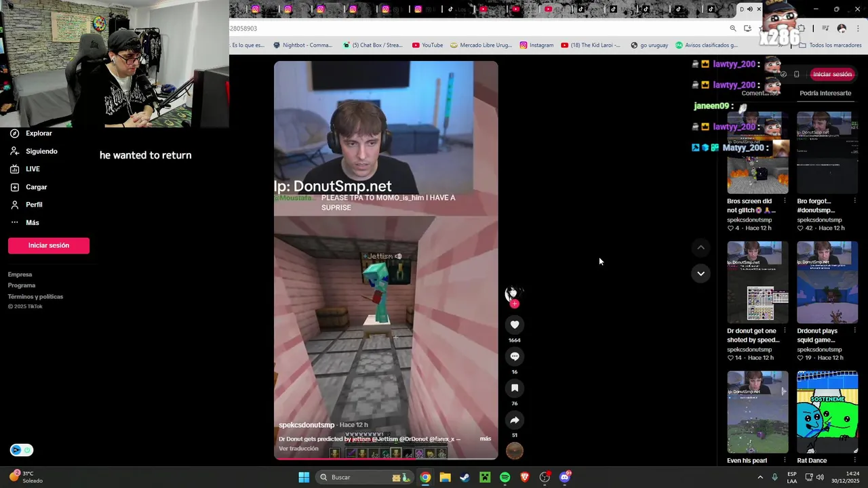Show hidden system tray icons chevron

pyautogui.click(x=759, y=477)
